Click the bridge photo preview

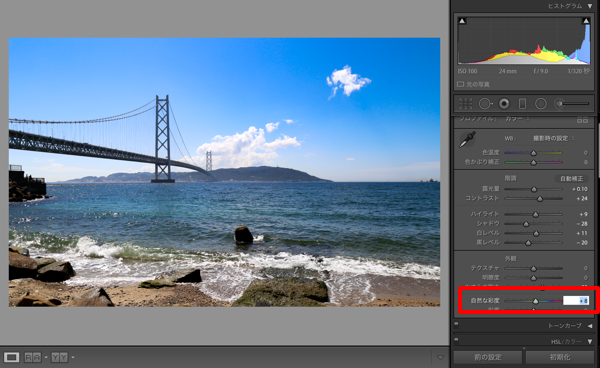tap(224, 172)
